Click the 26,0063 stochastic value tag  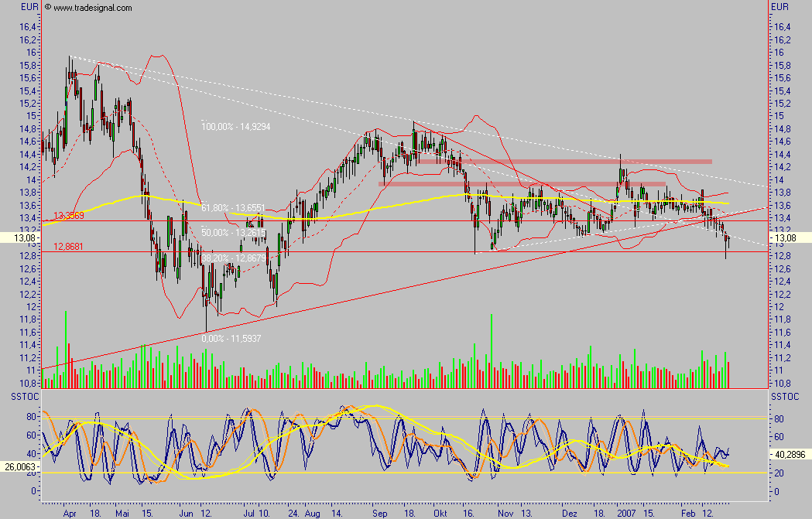coord(21,466)
